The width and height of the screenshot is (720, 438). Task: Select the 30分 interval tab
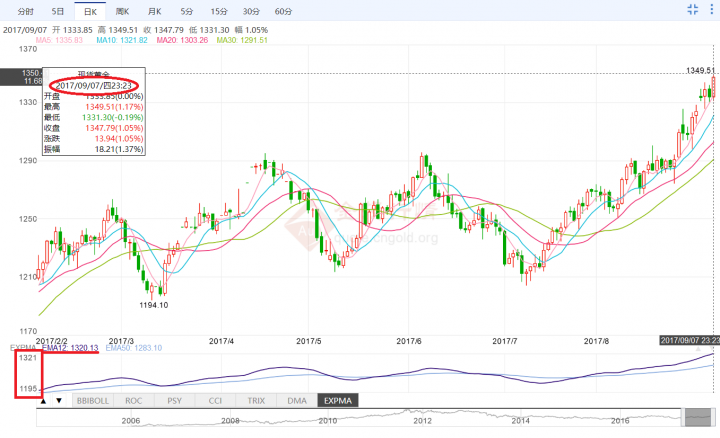[252, 10]
